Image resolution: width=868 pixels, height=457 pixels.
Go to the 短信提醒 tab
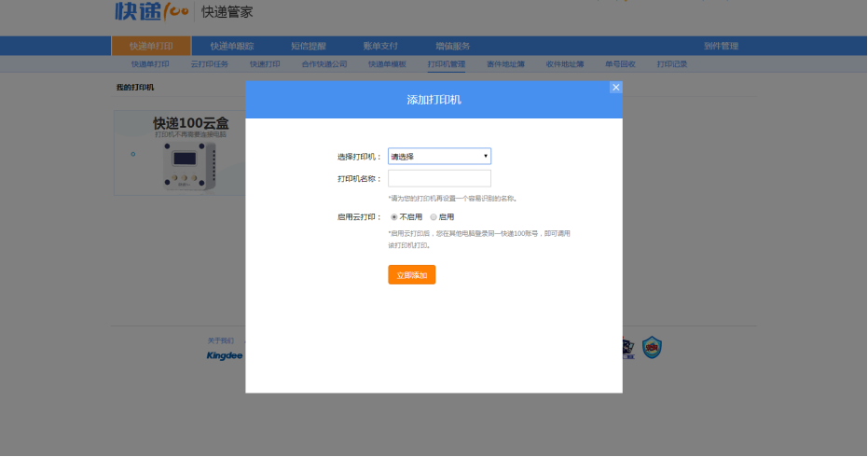[x=309, y=46]
